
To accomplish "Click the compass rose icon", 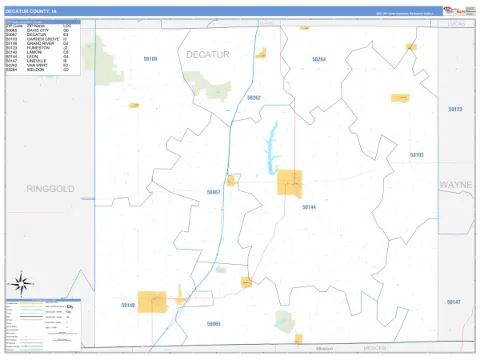I will (x=21, y=284).
